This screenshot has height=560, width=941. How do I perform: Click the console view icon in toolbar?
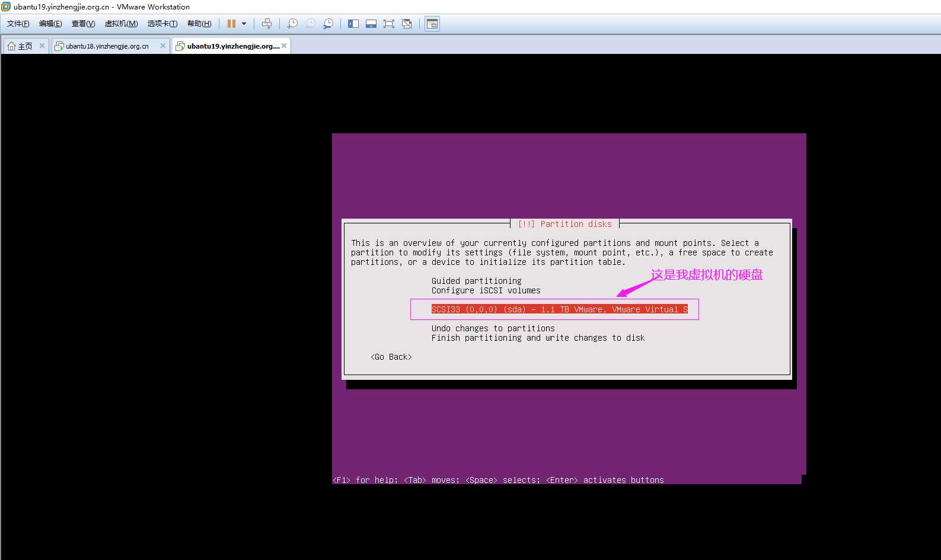(x=432, y=24)
